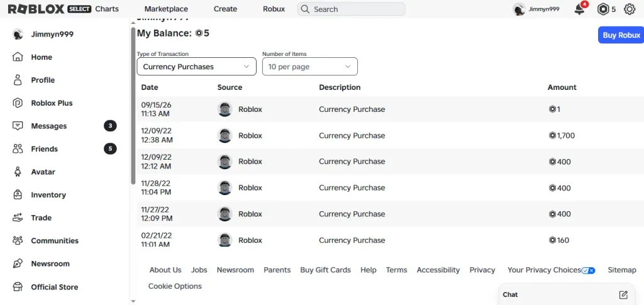Open the Help footer link
This screenshot has width=644, height=305.
(x=368, y=270)
